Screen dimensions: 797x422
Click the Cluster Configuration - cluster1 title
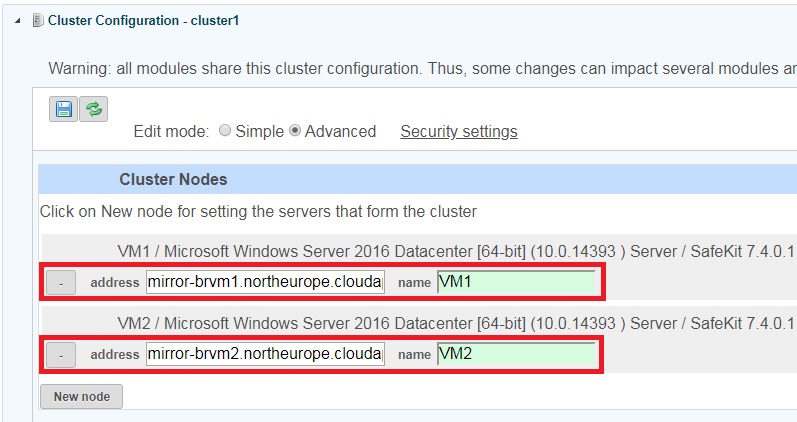coord(143,20)
